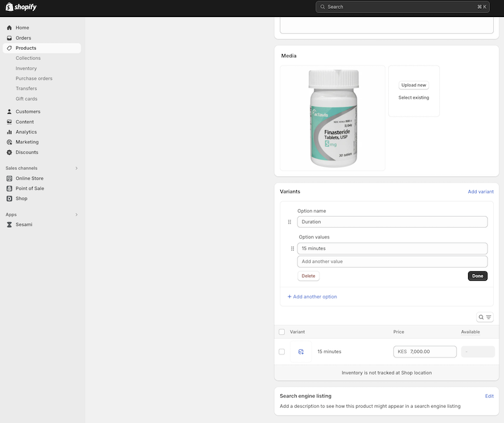Navigate to Collections under Products
The width and height of the screenshot is (504, 423).
[x=26, y=58]
